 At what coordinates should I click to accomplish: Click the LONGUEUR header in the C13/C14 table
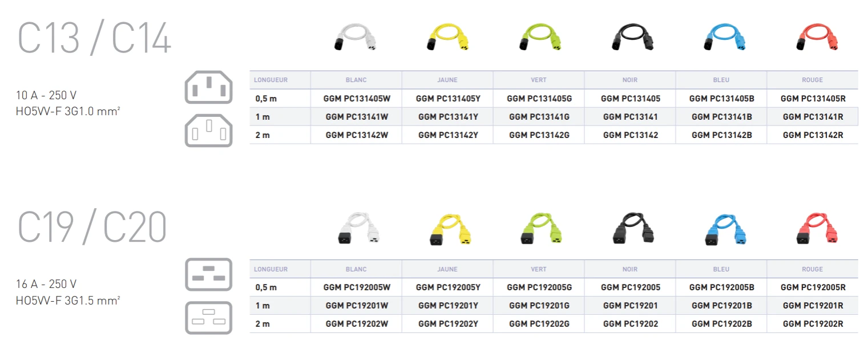pos(271,80)
